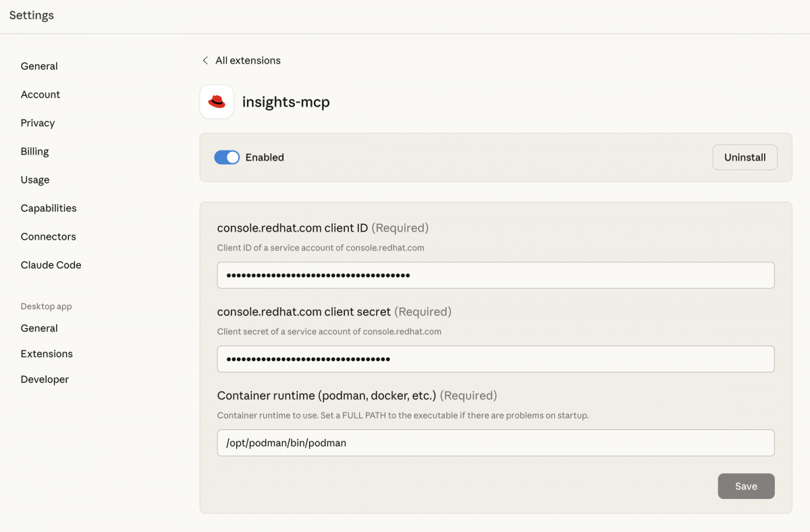Click the Red Hat insights-mcp extension icon
810x532 pixels.
click(216, 101)
